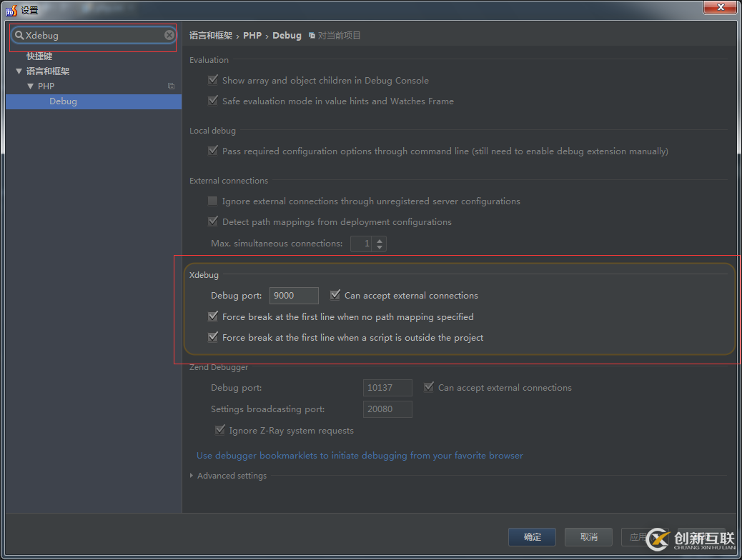
Task: Click the 对当前项目 icon in the breadcrumb
Action: (x=312, y=35)
